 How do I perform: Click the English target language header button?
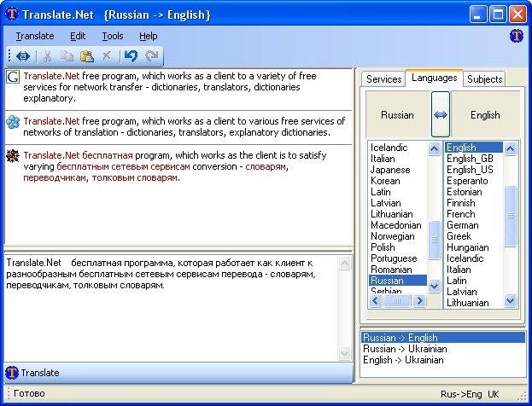[x=485, y=115]
